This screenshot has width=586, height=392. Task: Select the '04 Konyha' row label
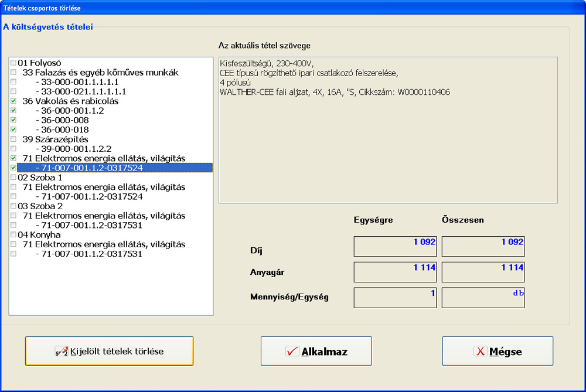click(x=39, y=235)
